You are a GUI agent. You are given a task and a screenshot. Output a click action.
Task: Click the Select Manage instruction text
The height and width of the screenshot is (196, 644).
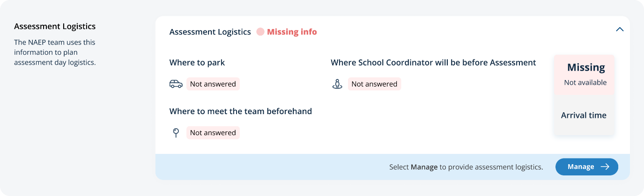point(466,167)
